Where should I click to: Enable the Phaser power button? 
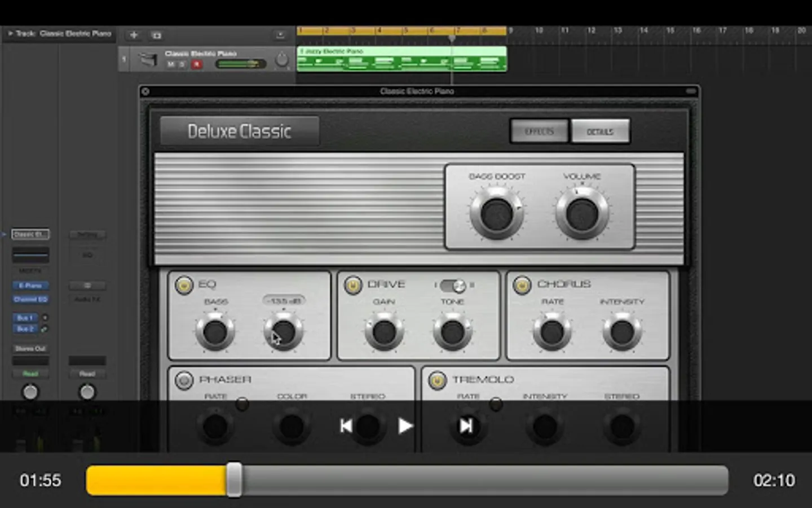coord(184,380)
